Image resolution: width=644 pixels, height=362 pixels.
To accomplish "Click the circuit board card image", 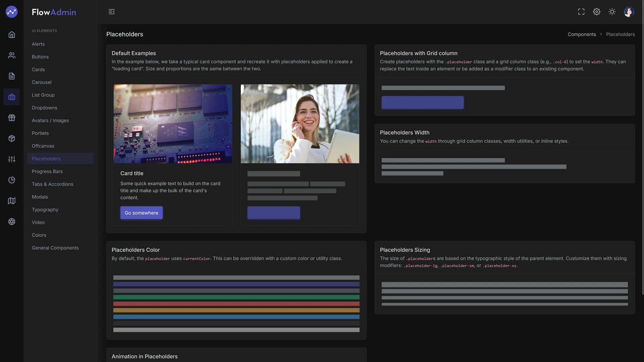I will click(x=173, y=124).
